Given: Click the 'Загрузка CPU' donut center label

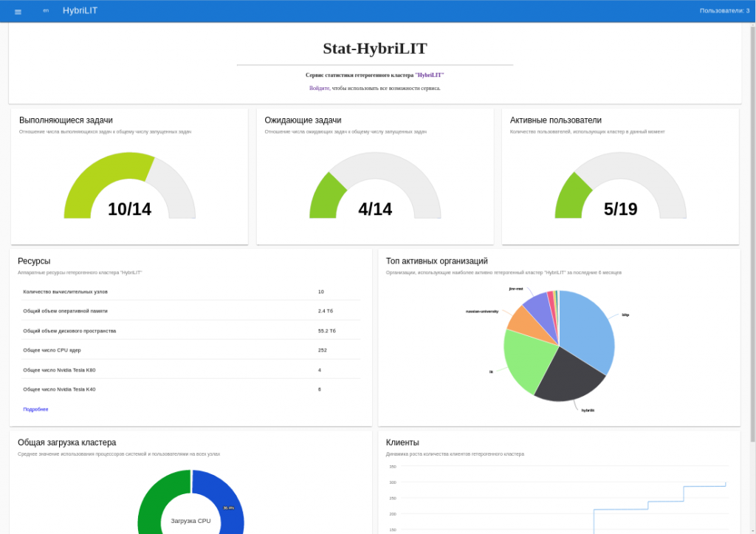Looking at the screenshot, I should click(x=191, y=521).
